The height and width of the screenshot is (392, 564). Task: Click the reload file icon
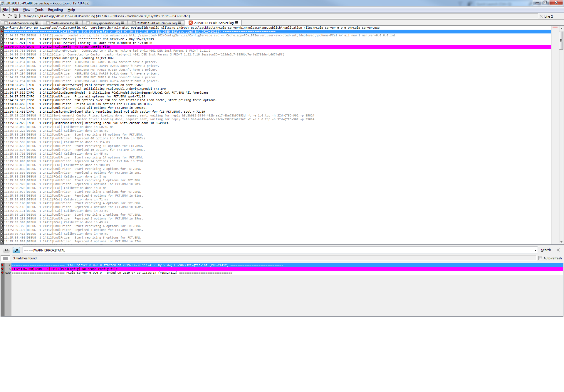[10, 16]
